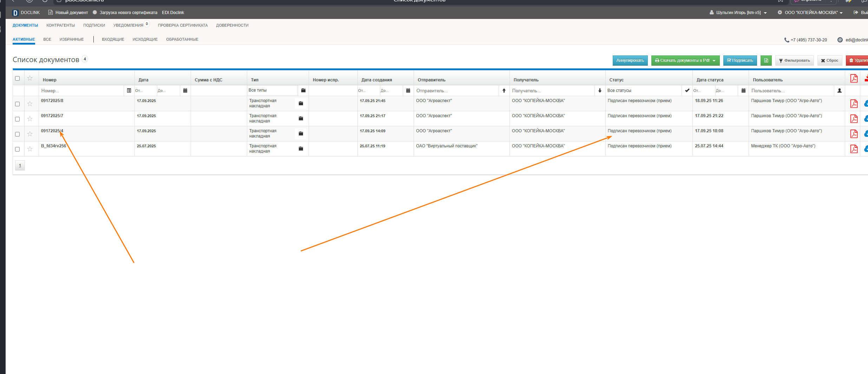Check the box for document 09172025/4
Image resolution: width=868 pixels, height=374 pixels.
click(17, 134)
